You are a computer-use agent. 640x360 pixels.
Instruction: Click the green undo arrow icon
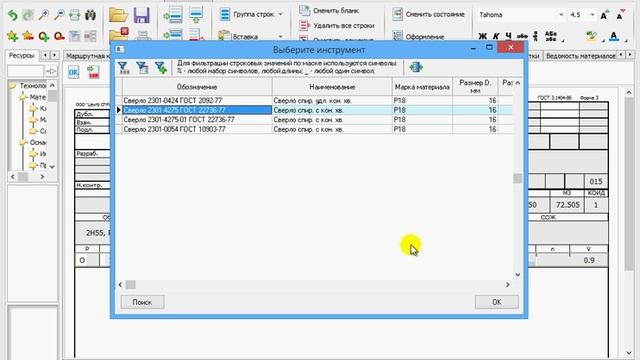(x=13, y=16)
